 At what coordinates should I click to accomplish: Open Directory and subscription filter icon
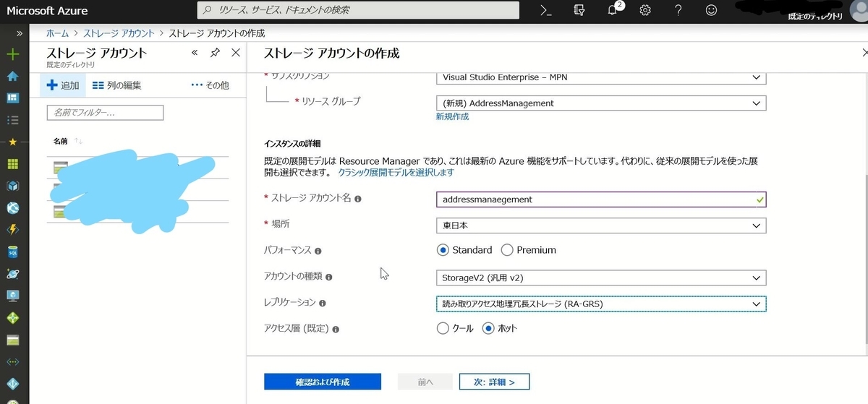(x=578, y=10)
